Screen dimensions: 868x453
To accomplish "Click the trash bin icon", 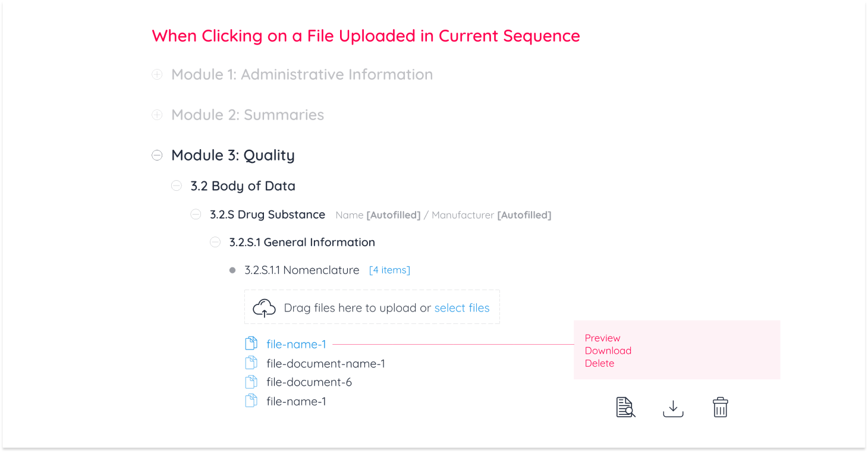I will [720, 407].
